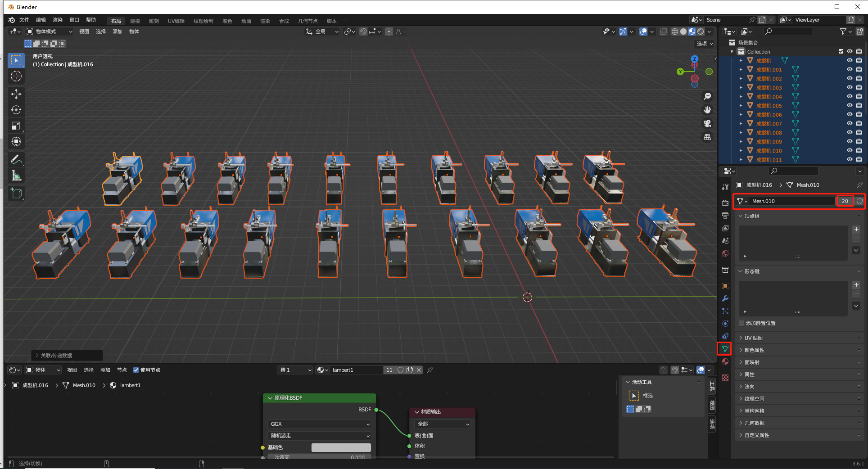Click the mesh user count 20 button
The width and height of the screenshot is (868, 469).
click(845, 201)
